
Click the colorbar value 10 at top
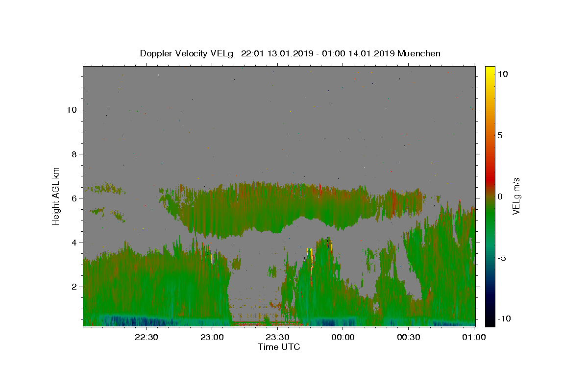click(x=502, y=74)
